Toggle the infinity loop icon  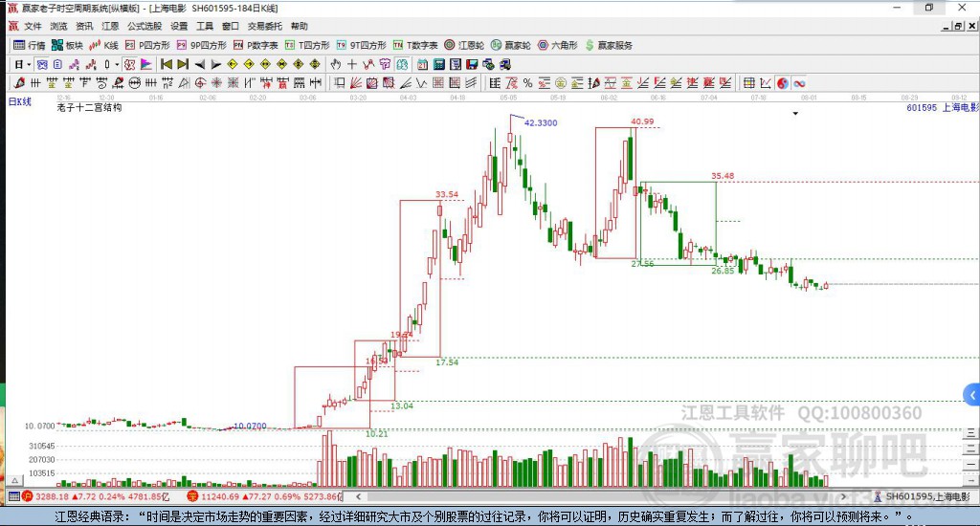(x=799, y=83)
